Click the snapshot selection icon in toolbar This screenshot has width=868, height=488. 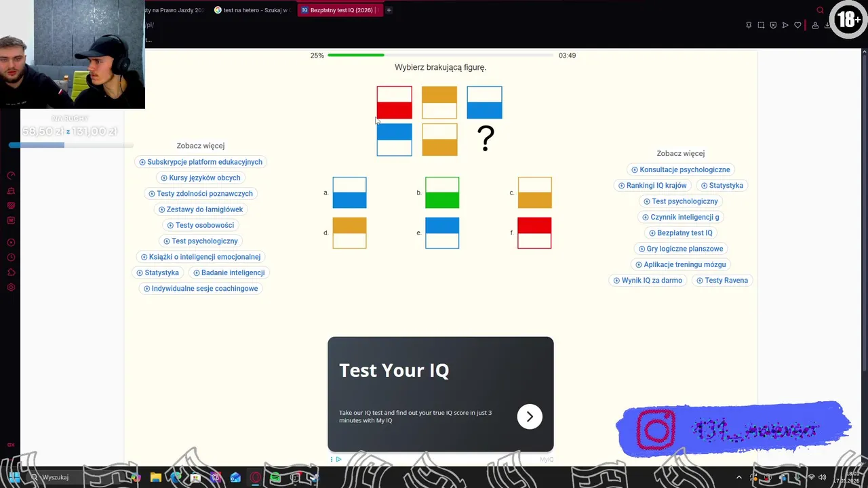point(761,25)
